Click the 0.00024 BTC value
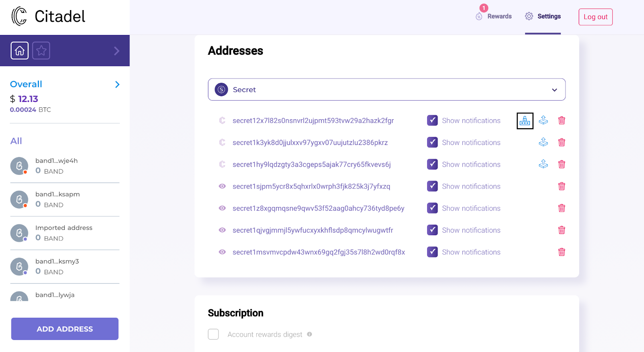This screenshot has height=352, width=644. [x=31, y=110]
